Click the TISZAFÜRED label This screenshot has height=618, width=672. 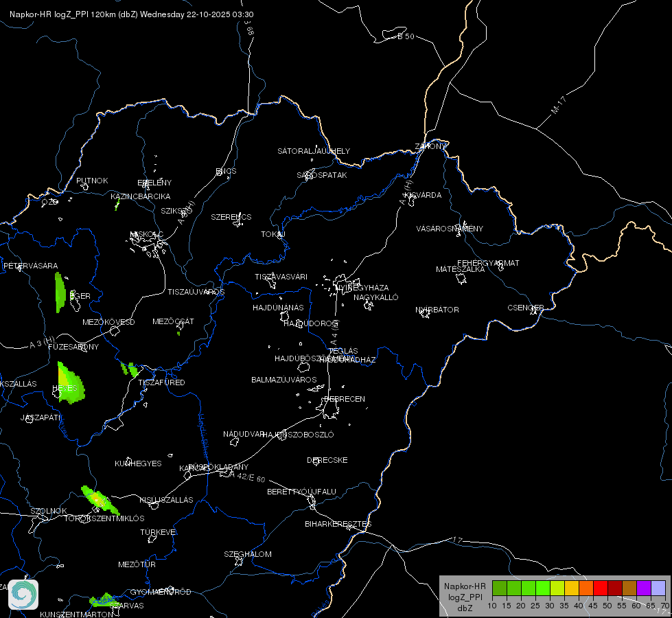[x=161, y=382]
